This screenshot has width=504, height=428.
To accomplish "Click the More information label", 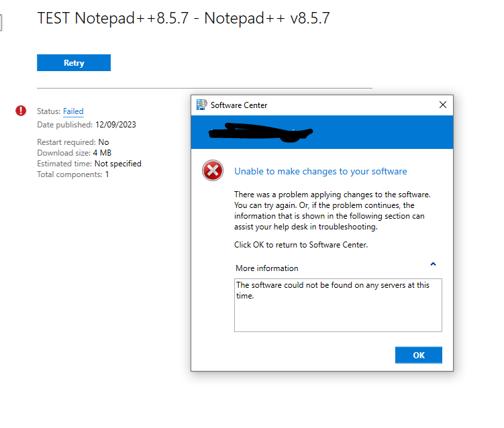I will pos(267,268).
